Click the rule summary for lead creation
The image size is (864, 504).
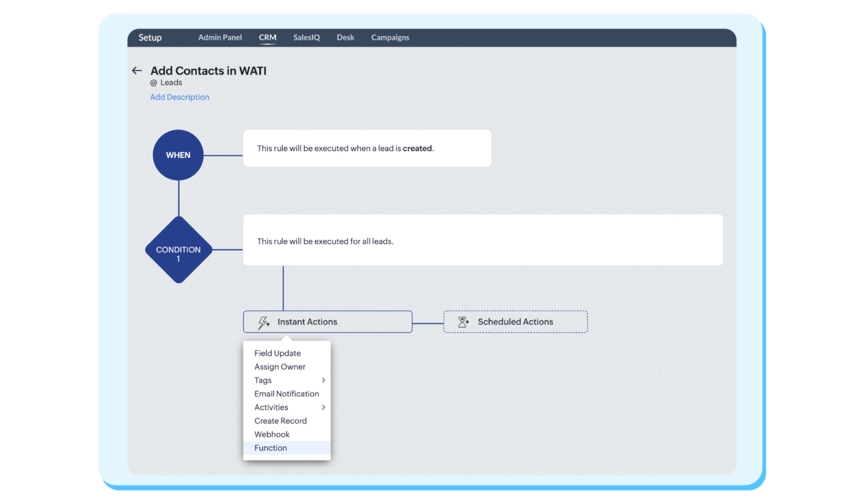(x=367, y=148)
